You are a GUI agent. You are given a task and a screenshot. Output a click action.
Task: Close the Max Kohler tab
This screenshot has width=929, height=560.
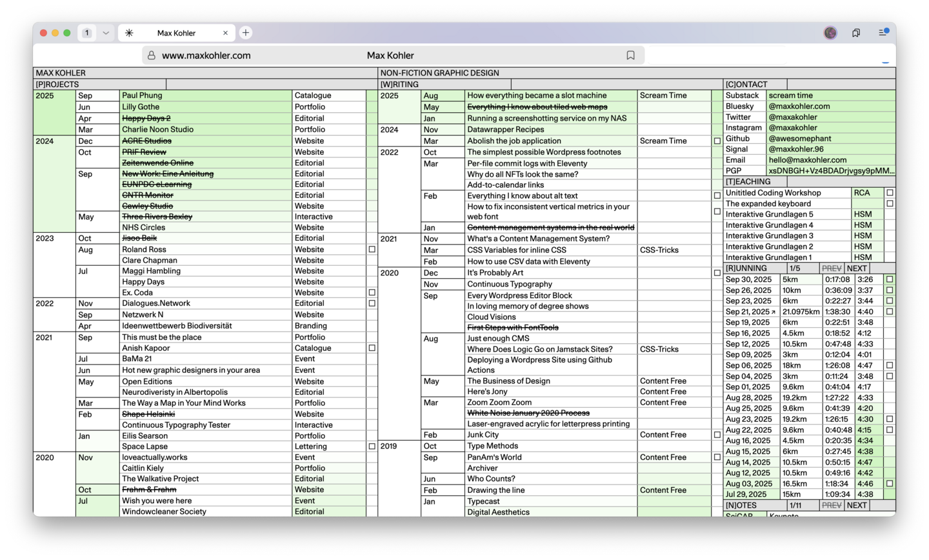coord(225,33)
